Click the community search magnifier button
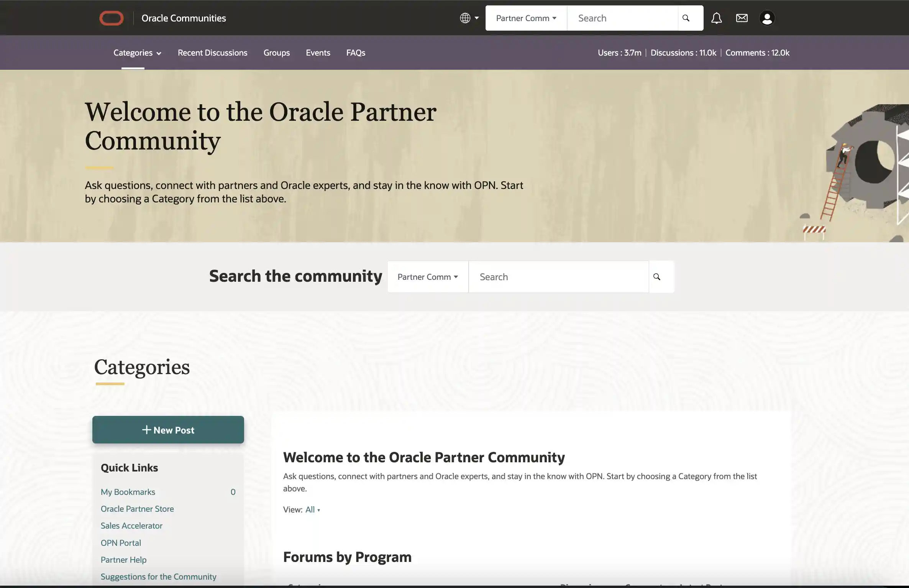The width and height of the screenshot is (909, 588). pyautogui.click(x=656, y=276)
